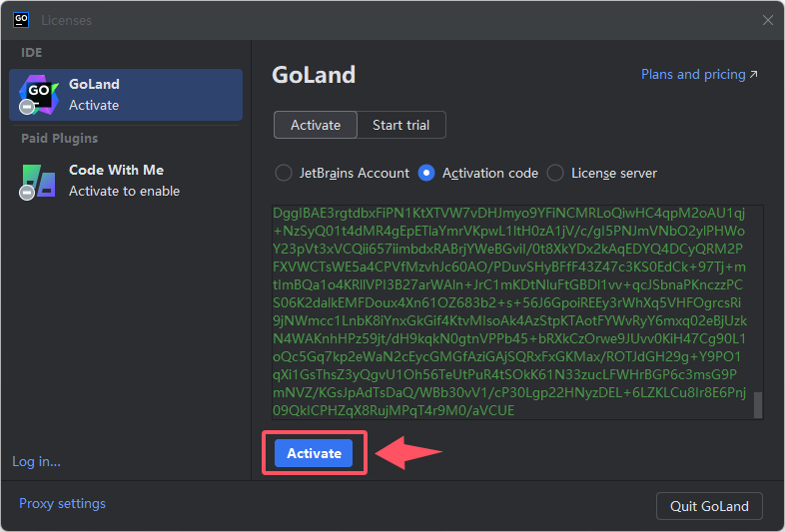
Task: Click the activation code scrollbar thumb
Action: point(758,405)
